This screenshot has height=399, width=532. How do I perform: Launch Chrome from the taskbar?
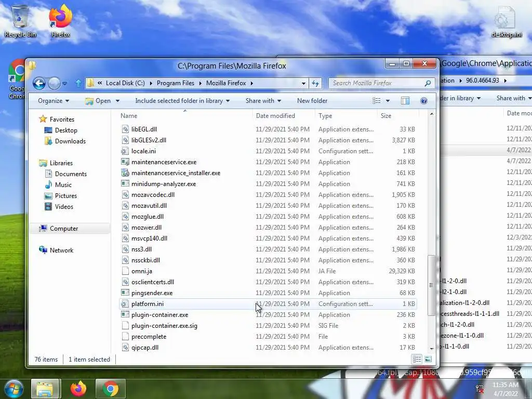(111, 389)
